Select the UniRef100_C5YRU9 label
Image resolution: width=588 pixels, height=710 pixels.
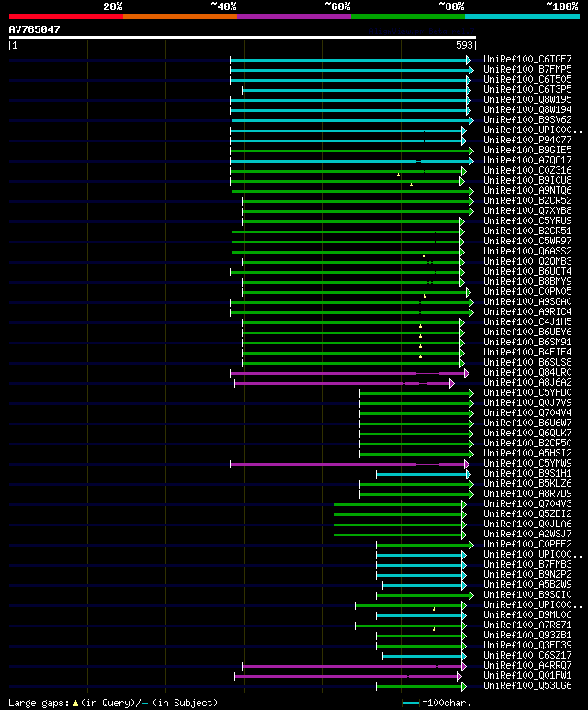tap(527, 221)
